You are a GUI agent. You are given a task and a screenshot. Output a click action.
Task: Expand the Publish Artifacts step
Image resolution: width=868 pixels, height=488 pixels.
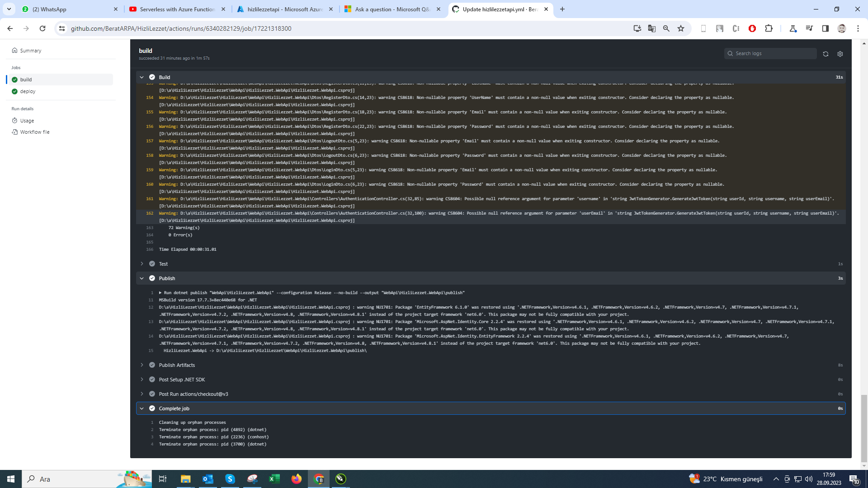142,365
